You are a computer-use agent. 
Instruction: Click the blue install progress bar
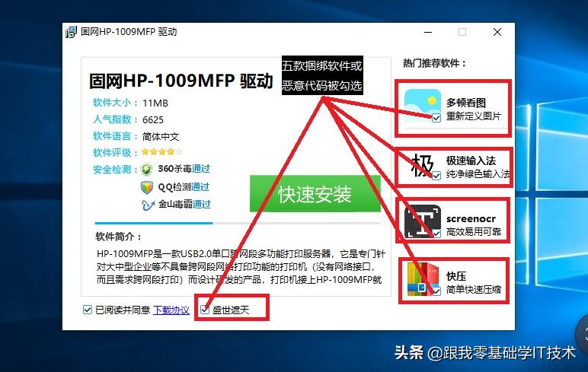click(154, 223)
